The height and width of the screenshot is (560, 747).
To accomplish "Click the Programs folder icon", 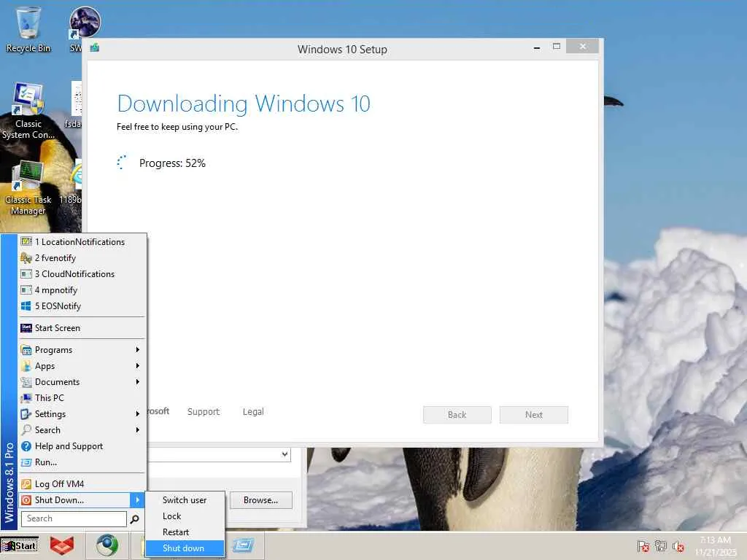I will (26, 350).
